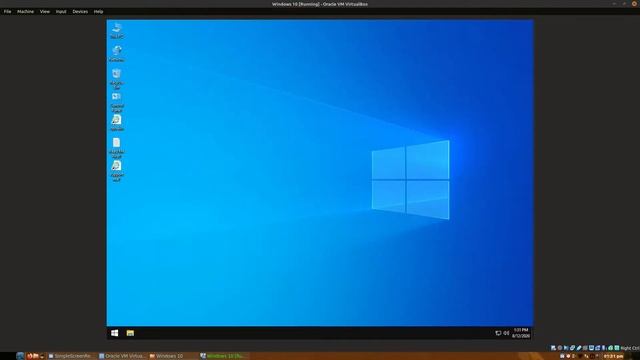Launch Firefox from the host panel
640x360 pixels.
coord(30,356)
